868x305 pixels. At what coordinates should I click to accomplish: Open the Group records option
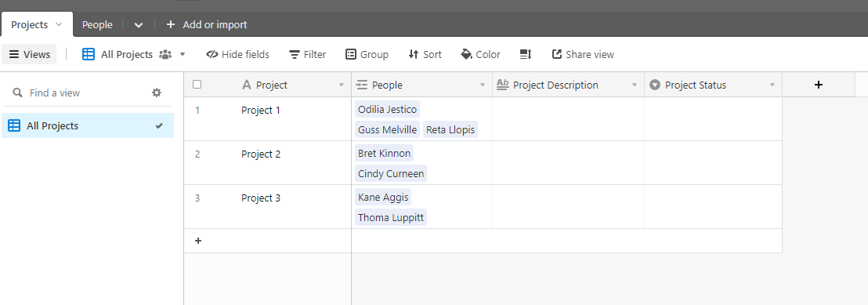(x=367, y=54)
